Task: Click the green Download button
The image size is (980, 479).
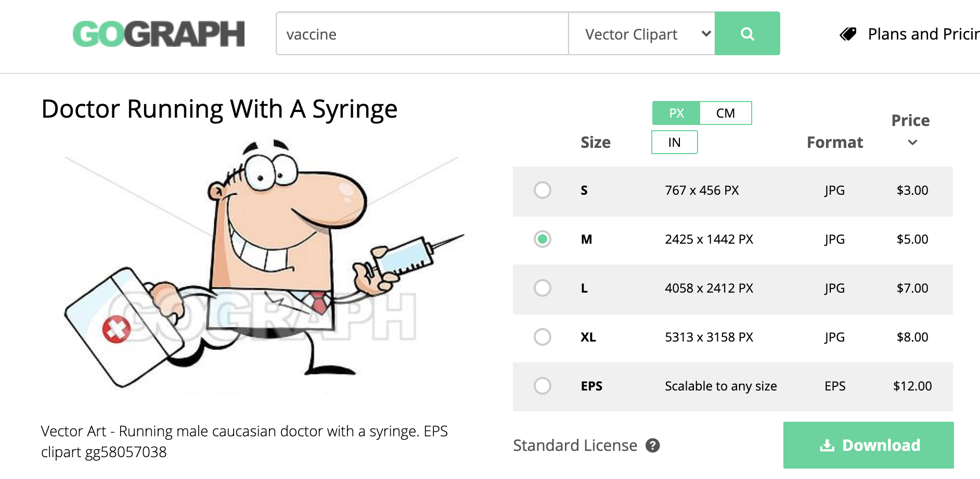Action: click(868, 445)
